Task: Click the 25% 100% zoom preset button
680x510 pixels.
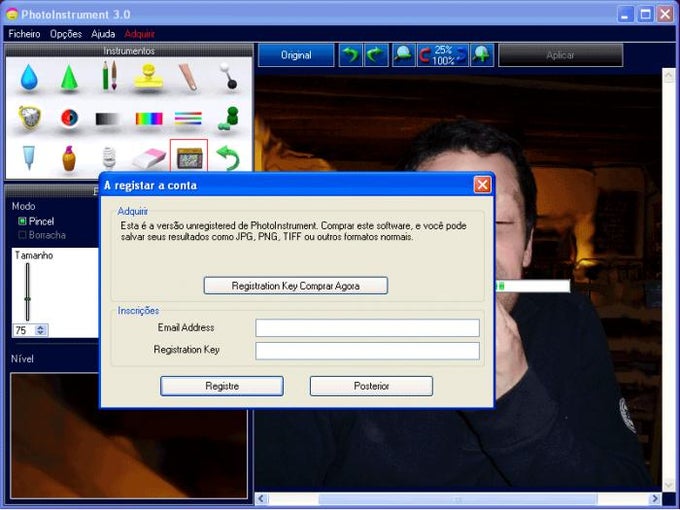Action: pyautogui.click(x=443, y=55)
